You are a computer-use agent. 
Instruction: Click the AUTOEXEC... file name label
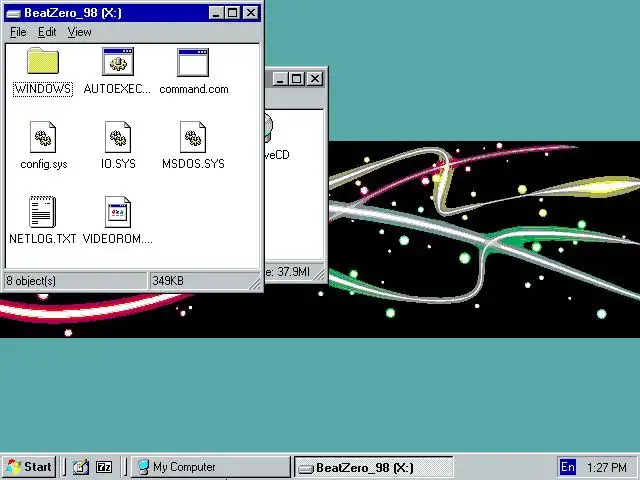click(117, 89)
